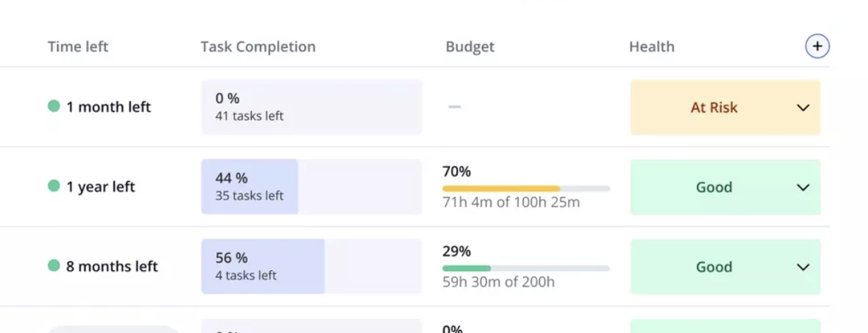Image resolution: width=868 pixels, height=333 pixels.
Task: Click the plus icon to add column
Action: pyautogui.click(x=817, y=47)
